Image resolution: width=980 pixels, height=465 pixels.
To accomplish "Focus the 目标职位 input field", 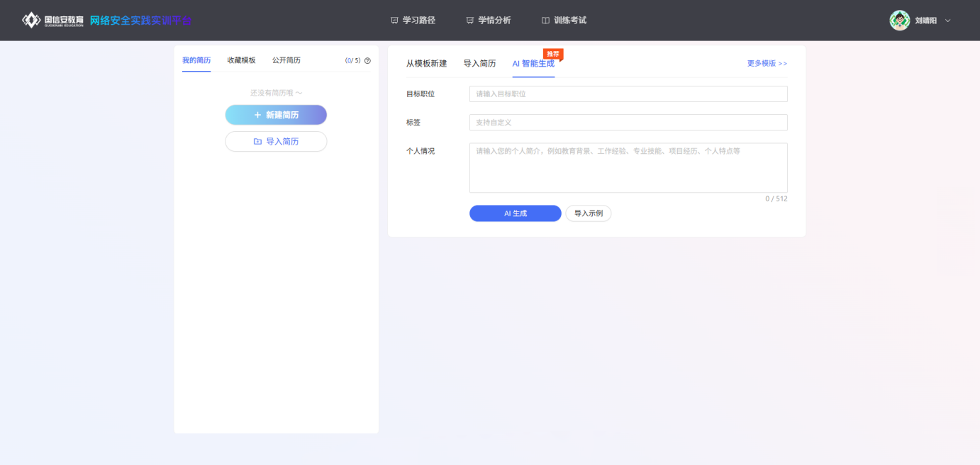I will click(x=628, y=94).
